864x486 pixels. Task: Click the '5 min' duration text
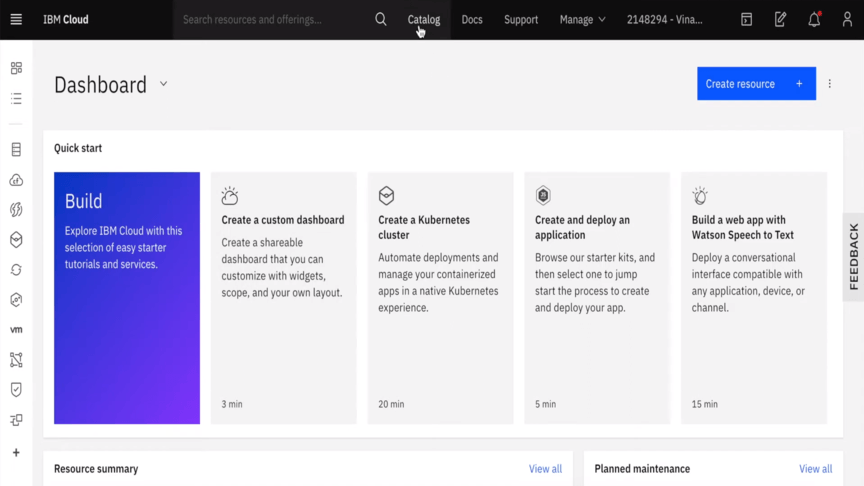(x=545, y=404)
